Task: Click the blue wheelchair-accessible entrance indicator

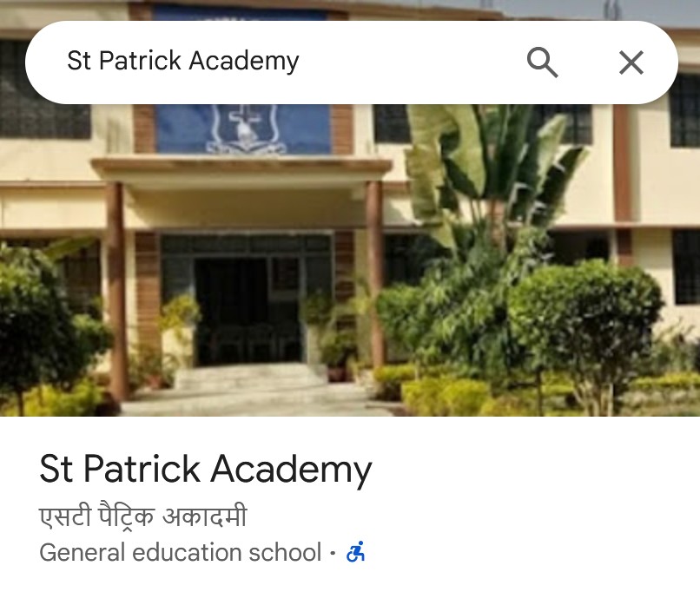Action: [356, 552]
